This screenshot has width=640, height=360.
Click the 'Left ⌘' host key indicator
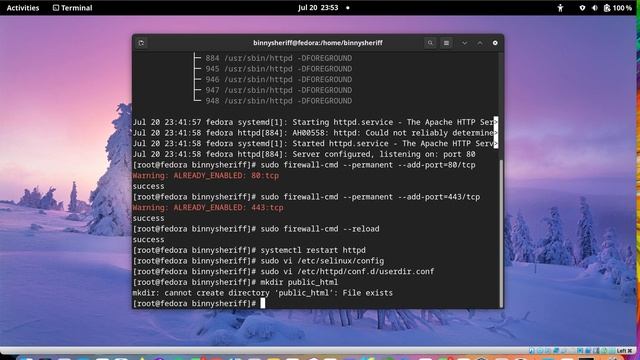tap(624, 351)
